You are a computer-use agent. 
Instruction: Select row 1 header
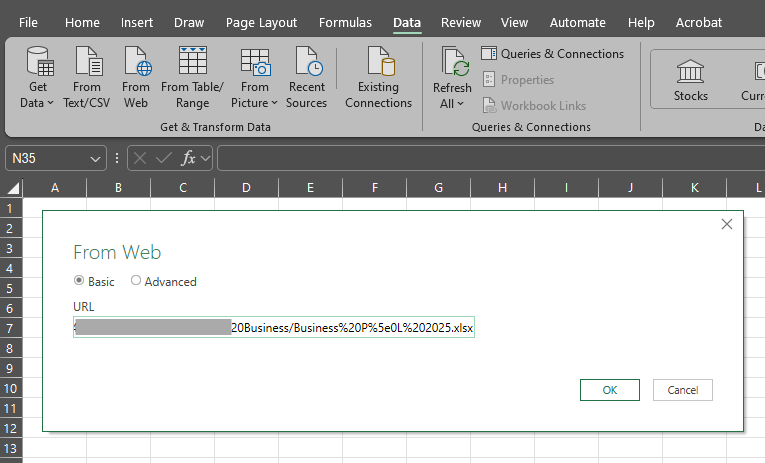(x=11, y=208)
